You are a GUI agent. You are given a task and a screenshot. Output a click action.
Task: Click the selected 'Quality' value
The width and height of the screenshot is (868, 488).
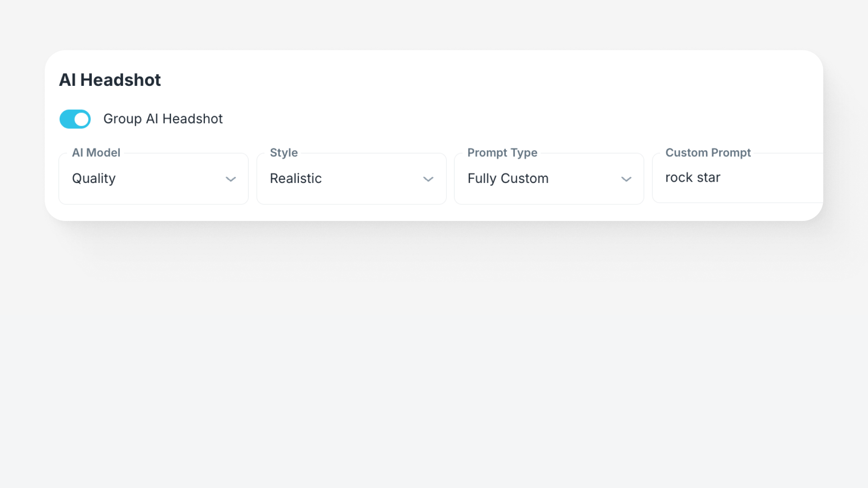pyautogui.click(x=94, y=178)
